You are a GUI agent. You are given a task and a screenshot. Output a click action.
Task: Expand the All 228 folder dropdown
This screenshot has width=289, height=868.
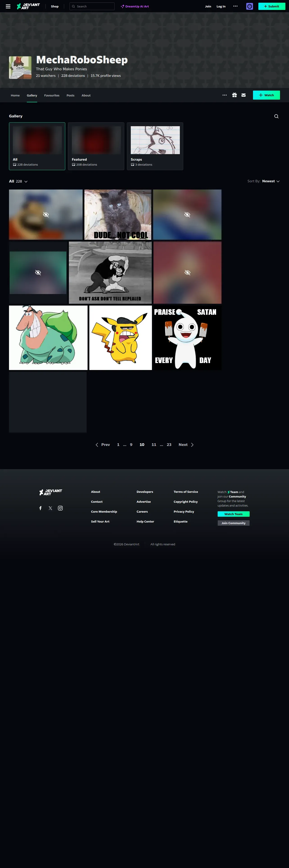coord(18,181)
